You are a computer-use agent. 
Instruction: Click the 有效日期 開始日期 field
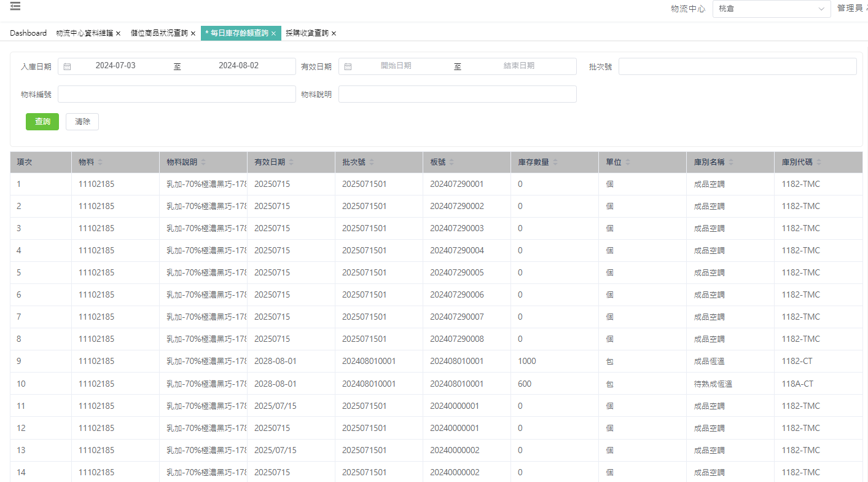tap(396, 66)
